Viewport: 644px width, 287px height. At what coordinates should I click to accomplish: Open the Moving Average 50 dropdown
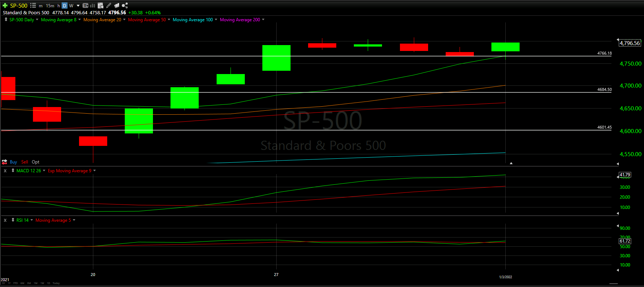(x=169, y=20)
